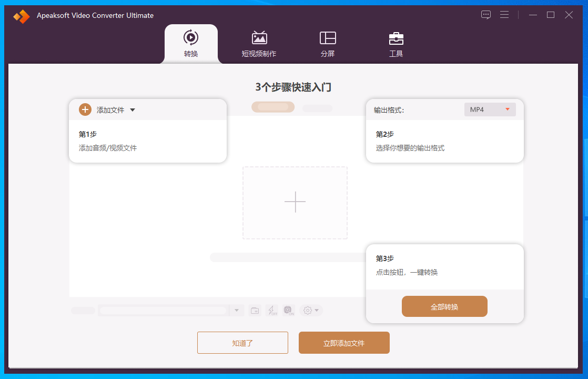The width and height of the screenshot is (588, 379).
Task: Click the 立即添加文件 button
Action: coord(344,343)
